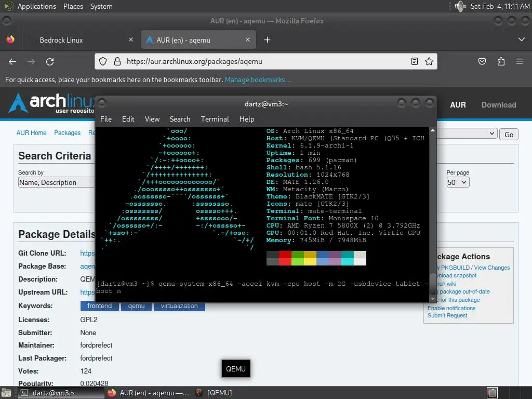Click the virtualization keyword tag
This screenshot has height=399, width=532.
179,306
